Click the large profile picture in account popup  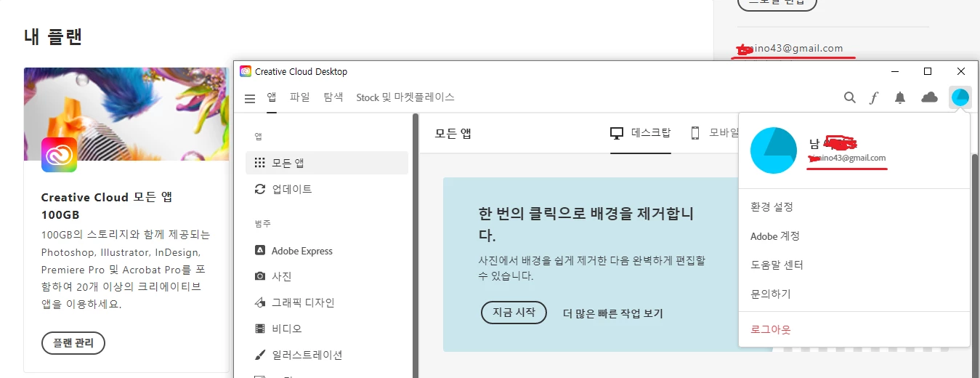773,150
